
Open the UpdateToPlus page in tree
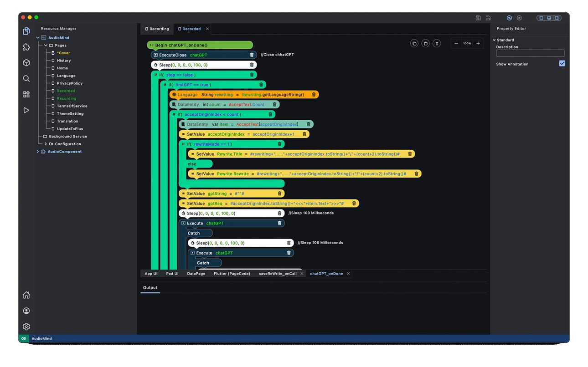tap(70, 129)
